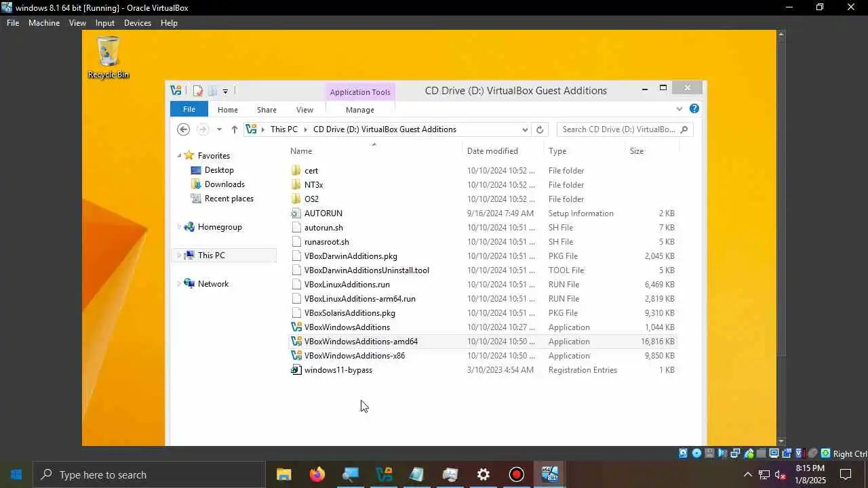Click the host taskbar clock
Image resolution: width=868 pixels, height=488 pixels.
[810, 474]
